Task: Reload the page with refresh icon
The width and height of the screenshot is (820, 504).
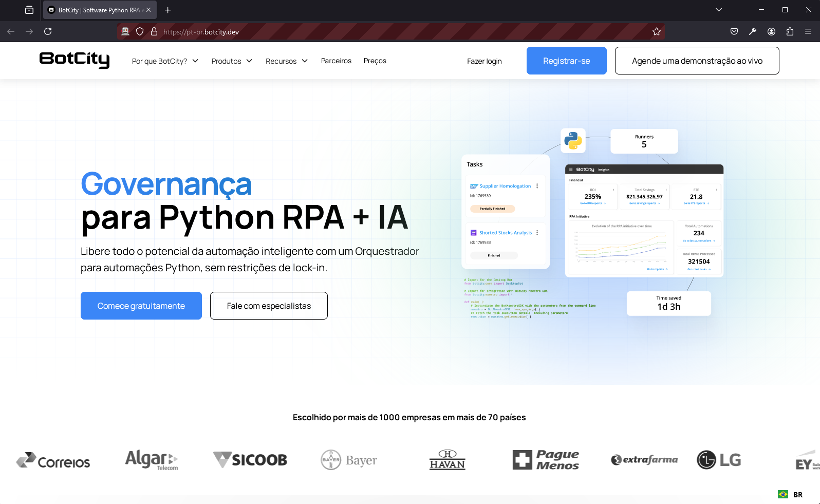Action: [x=48, y=31]
